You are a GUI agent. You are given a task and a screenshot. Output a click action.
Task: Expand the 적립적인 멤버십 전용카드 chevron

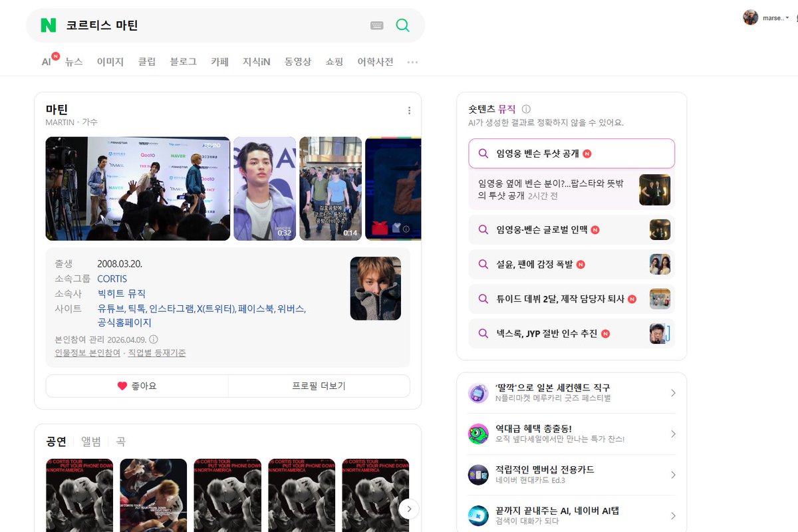point(673,475)
